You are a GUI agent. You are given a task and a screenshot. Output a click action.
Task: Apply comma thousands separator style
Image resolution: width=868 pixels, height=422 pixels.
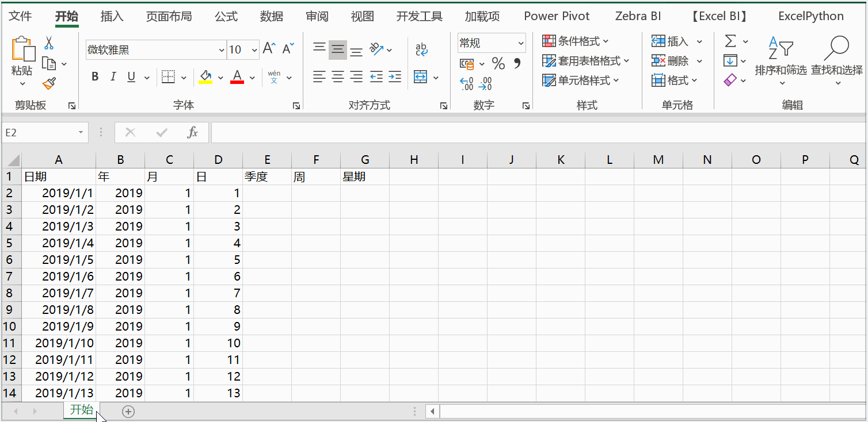tap(517, 63)
